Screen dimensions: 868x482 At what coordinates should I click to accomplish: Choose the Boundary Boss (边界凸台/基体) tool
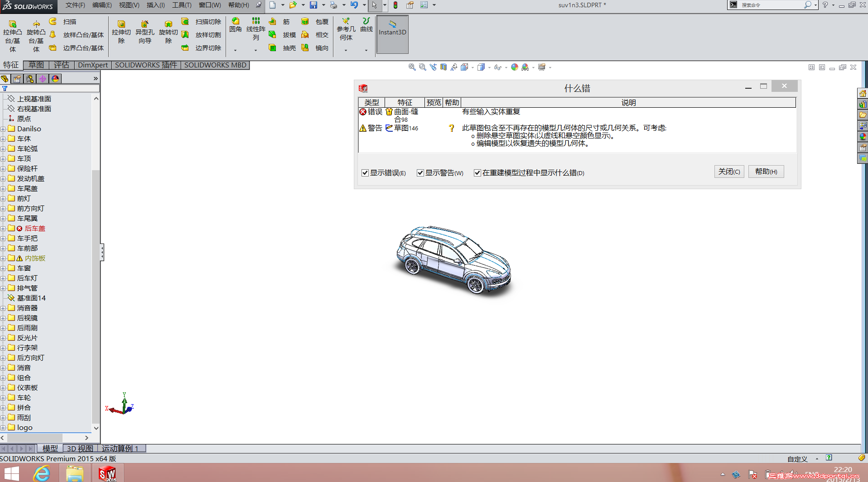[x=77, y=48]
